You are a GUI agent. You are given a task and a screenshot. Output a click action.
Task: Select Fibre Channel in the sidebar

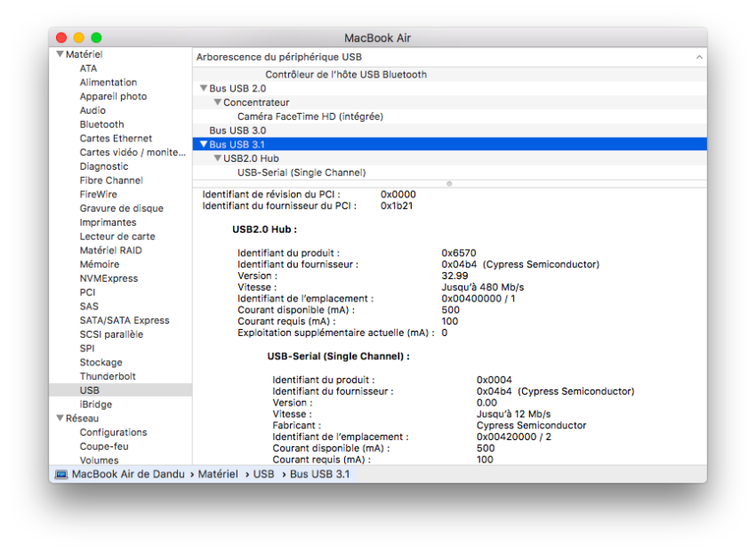[x=111, y=180]
